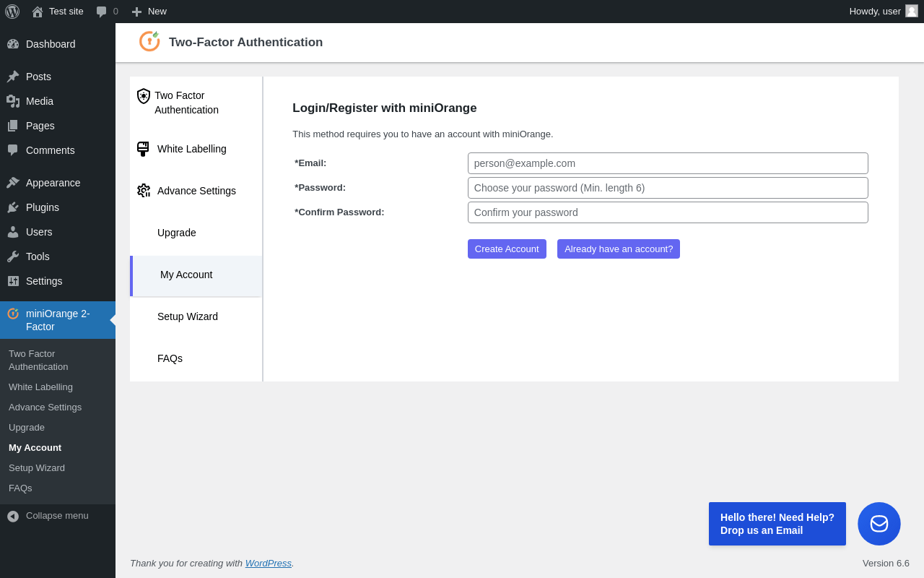Click Already have an account? button
This screenshot has height=578, width=924.
coord(618,249)
